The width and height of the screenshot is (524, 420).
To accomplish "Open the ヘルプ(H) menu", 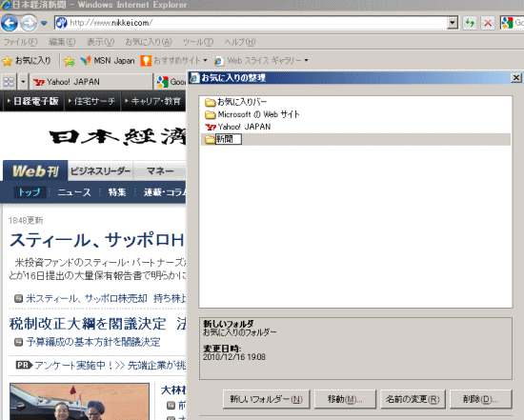I will [x=240, y=42].
